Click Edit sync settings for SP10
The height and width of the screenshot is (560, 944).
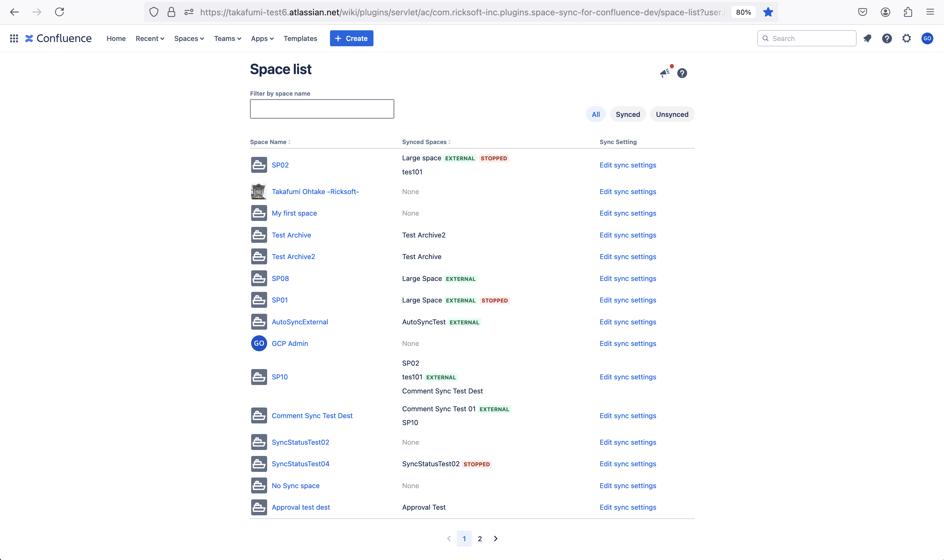pos(628,377)
